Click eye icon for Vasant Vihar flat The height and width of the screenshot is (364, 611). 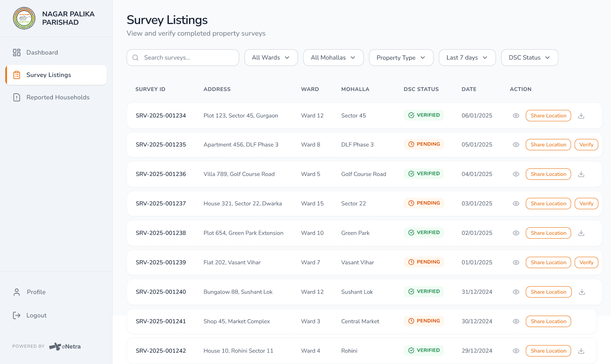pos(516,262)
